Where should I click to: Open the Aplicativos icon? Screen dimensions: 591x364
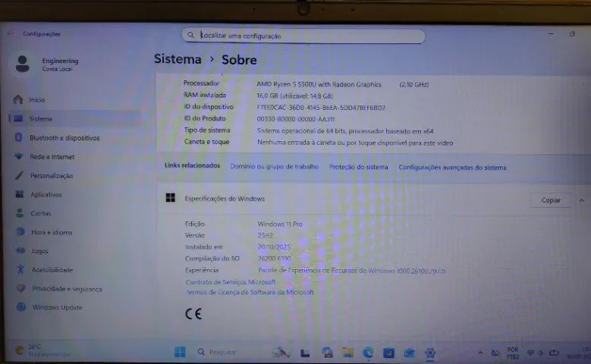19,194
